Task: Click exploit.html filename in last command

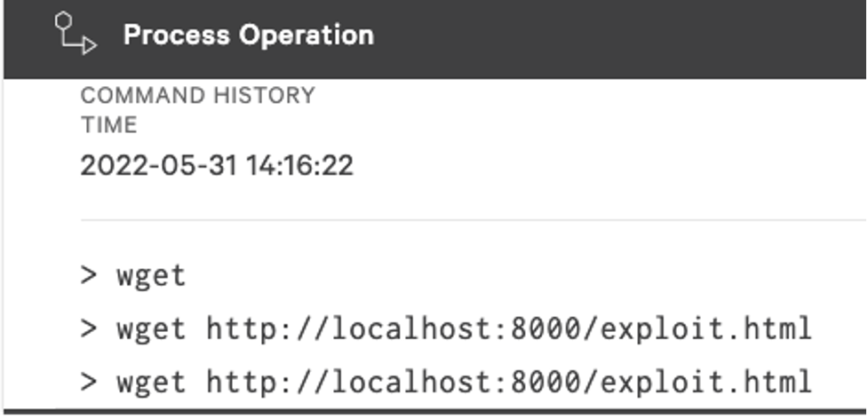Action: pos(705,382)
